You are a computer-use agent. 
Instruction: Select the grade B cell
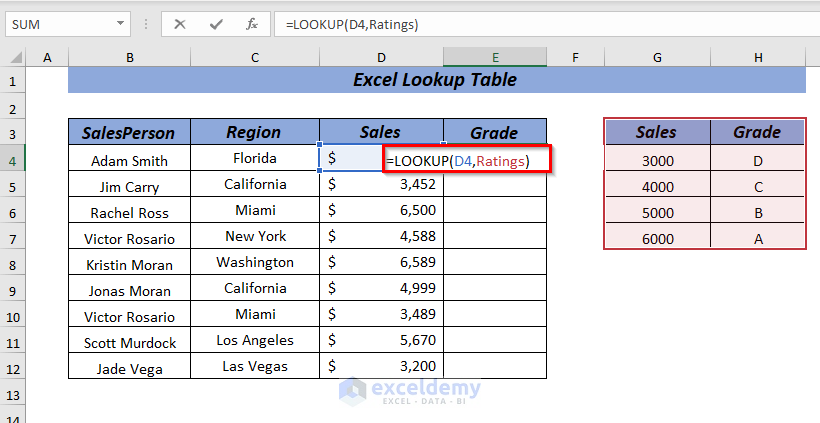click(x=758, y=211)
